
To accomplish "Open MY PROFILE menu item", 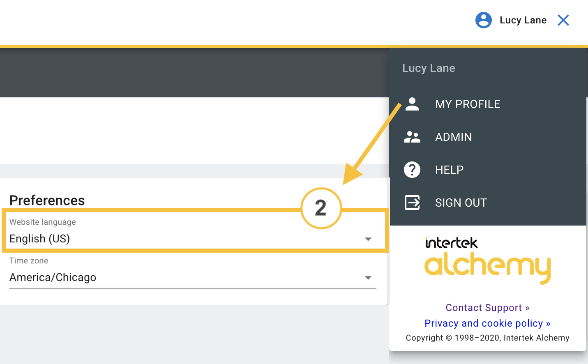I will pyautogui.click(x=468, y=104).
